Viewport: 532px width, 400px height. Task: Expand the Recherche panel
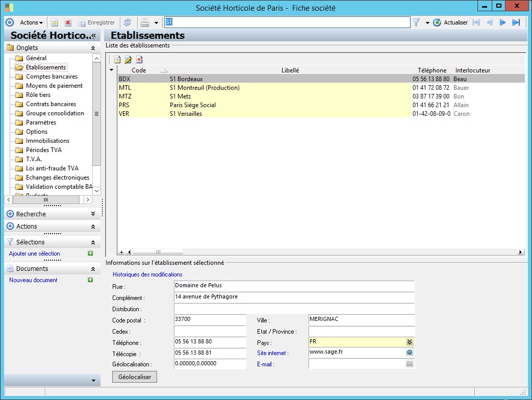pyautogui.click(x=92, y=214)
